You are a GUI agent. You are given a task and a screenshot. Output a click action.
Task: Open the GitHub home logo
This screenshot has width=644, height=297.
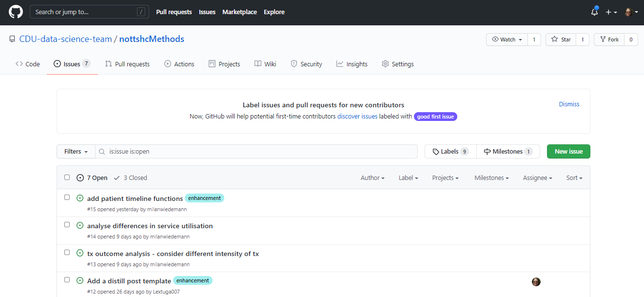[x=16, y=12]
